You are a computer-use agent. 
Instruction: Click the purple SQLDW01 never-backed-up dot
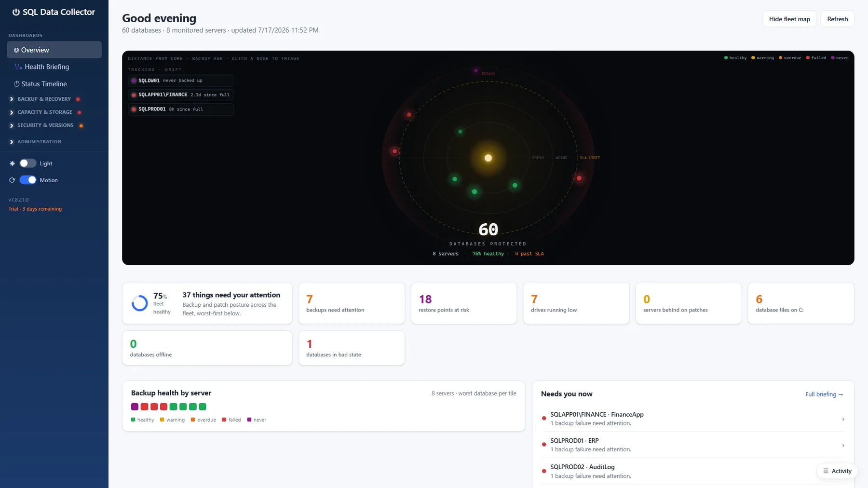(134, 81)
